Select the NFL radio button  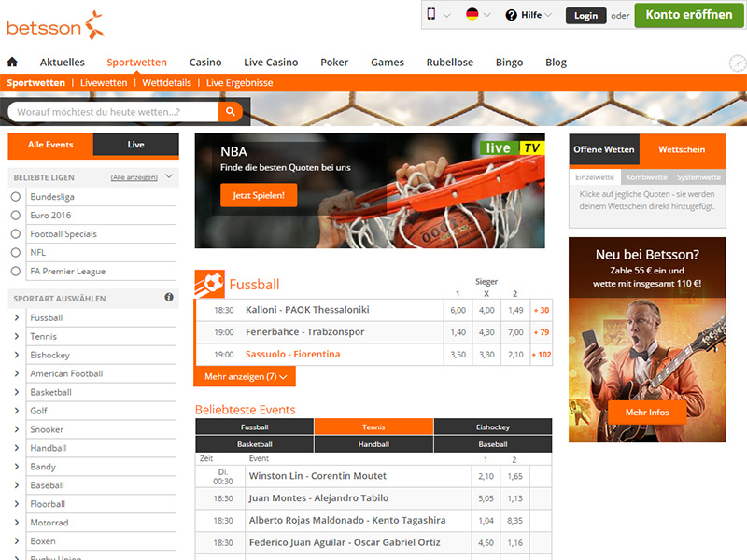tap(16, 252)
